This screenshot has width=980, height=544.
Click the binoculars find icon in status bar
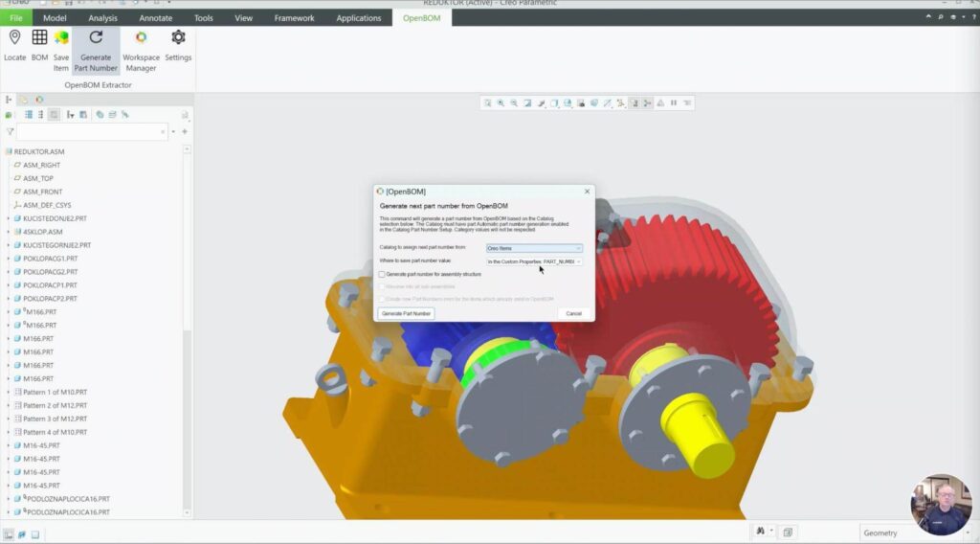click(761, 532)
